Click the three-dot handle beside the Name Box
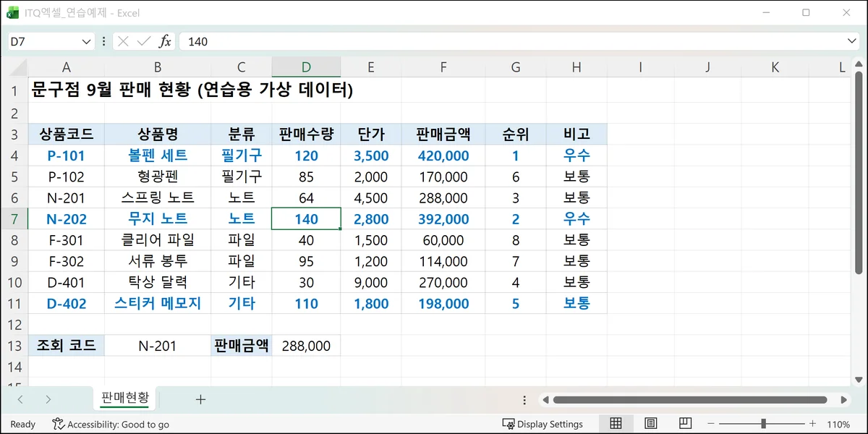 pyautogui.click(x=104, y=41)
